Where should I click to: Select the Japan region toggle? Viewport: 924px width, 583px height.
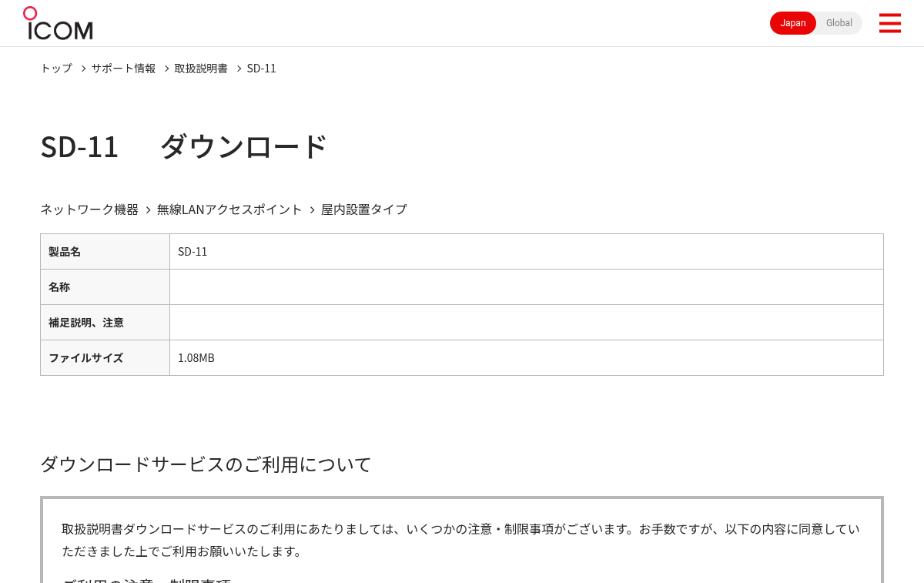click(x=793, y=23)
